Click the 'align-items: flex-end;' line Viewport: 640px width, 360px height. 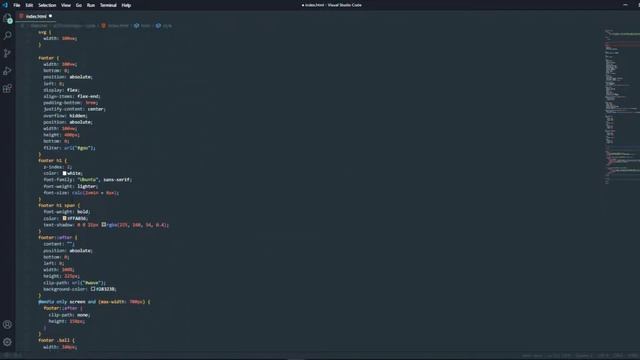pos(72,96)
